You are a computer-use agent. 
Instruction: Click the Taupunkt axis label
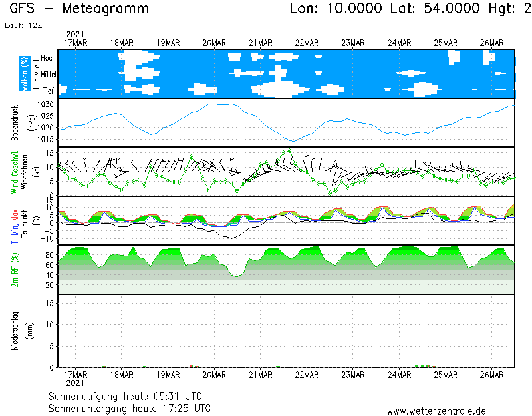click(25, 220)
